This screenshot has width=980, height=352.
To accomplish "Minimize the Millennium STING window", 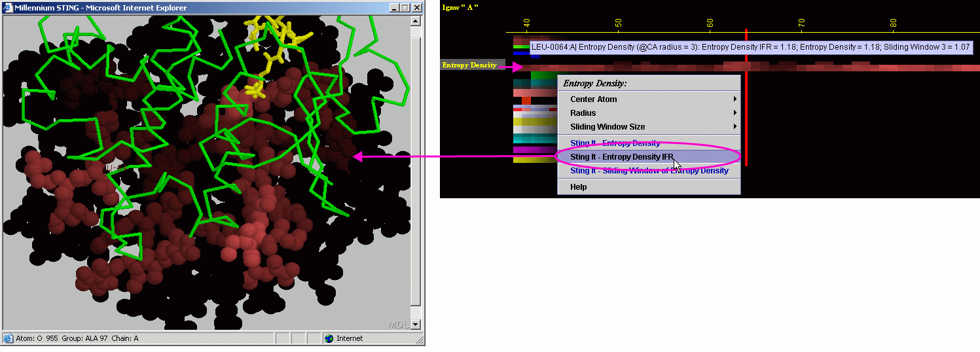I will point(393,8).
